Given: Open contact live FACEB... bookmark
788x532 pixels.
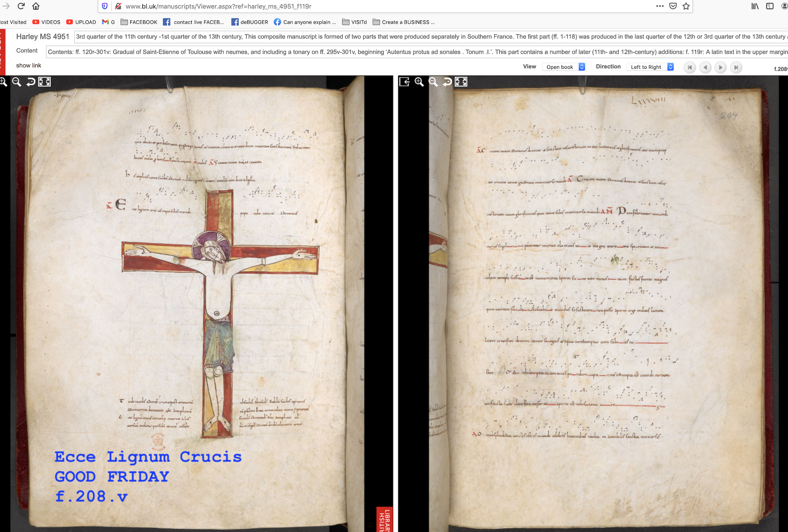Looking at the screenshot, I should (x=194, y=22).
